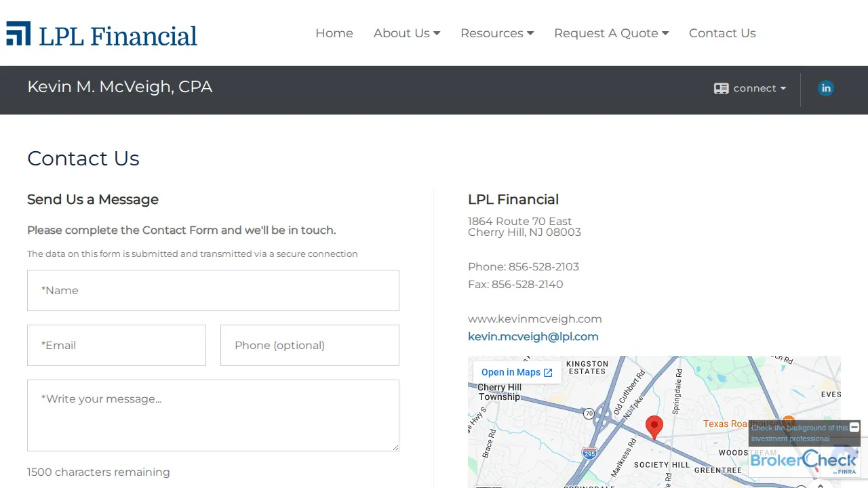Open the LinkedIn profile icon
Viewport: 868px width, 488px height.
point(825,88)
